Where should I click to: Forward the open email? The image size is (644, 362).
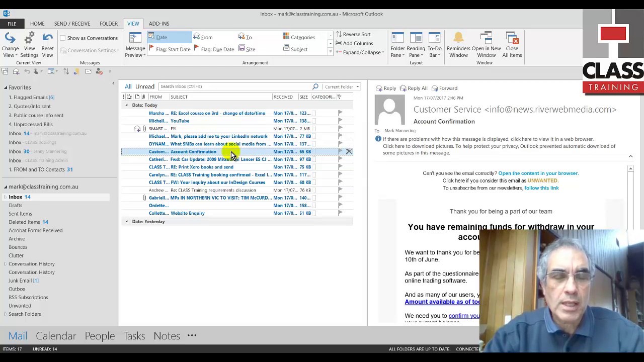444,88
